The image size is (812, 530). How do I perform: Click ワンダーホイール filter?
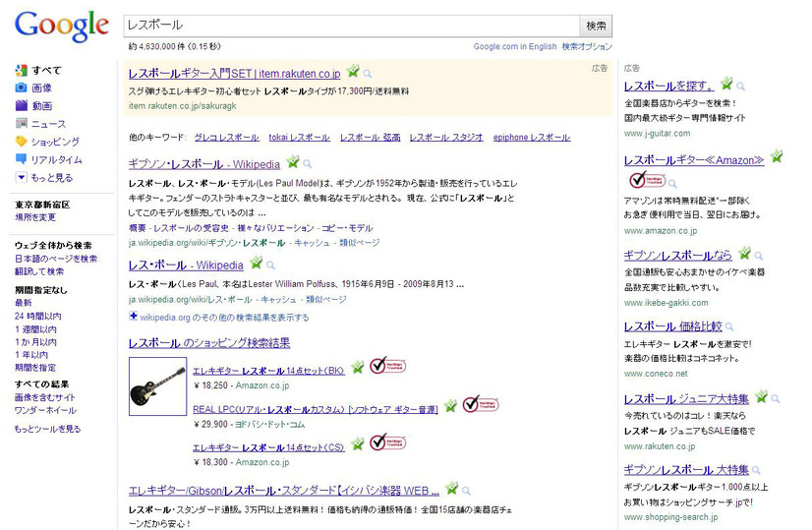45,410
